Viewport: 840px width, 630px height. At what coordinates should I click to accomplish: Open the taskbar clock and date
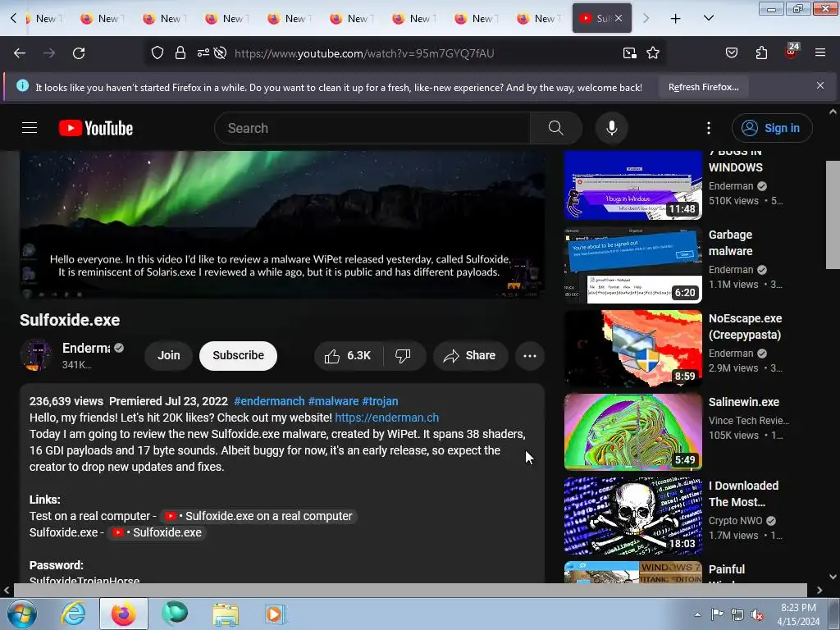click(798, 614)
